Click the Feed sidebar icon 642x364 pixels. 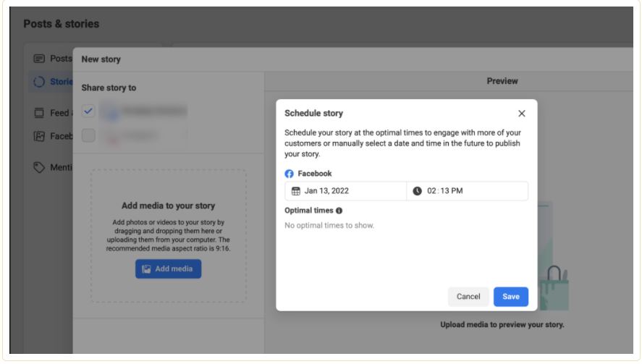pyautogui.click(x=39, y=113)
